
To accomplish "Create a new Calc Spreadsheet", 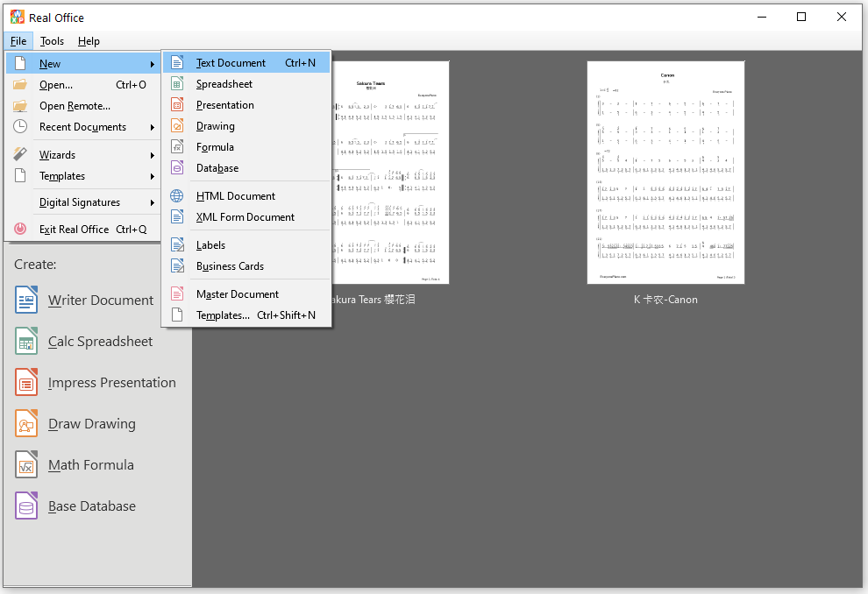I will 100,342.
